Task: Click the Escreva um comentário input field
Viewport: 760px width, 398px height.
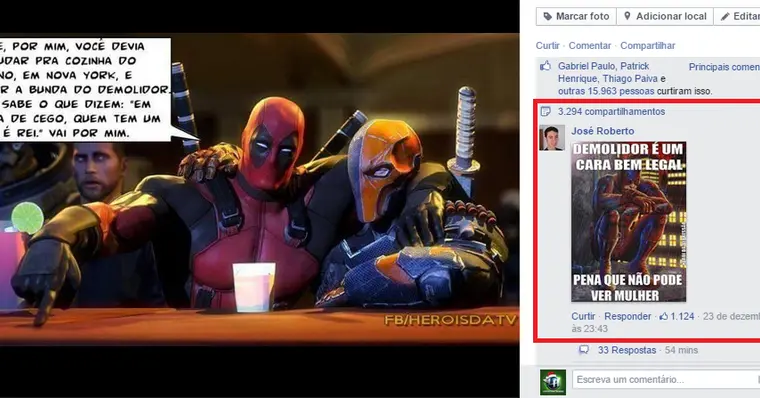Action: (666, 379)
